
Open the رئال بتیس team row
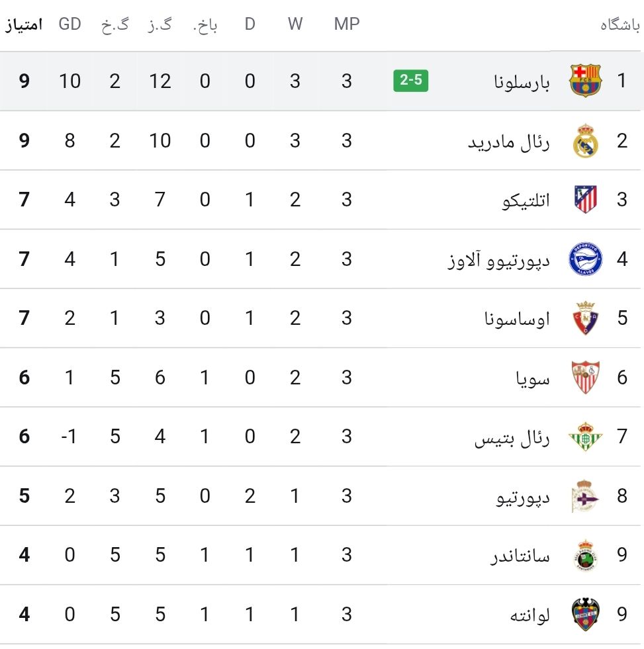322,437
